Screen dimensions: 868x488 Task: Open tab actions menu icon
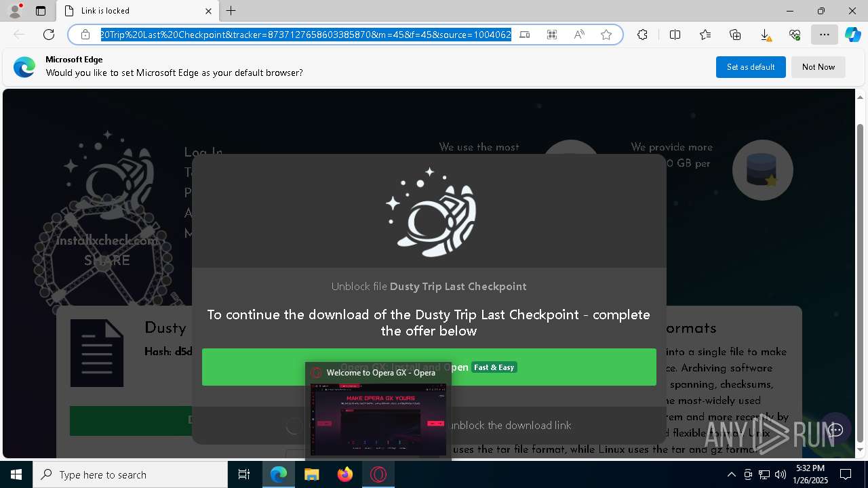coord(41,11)
